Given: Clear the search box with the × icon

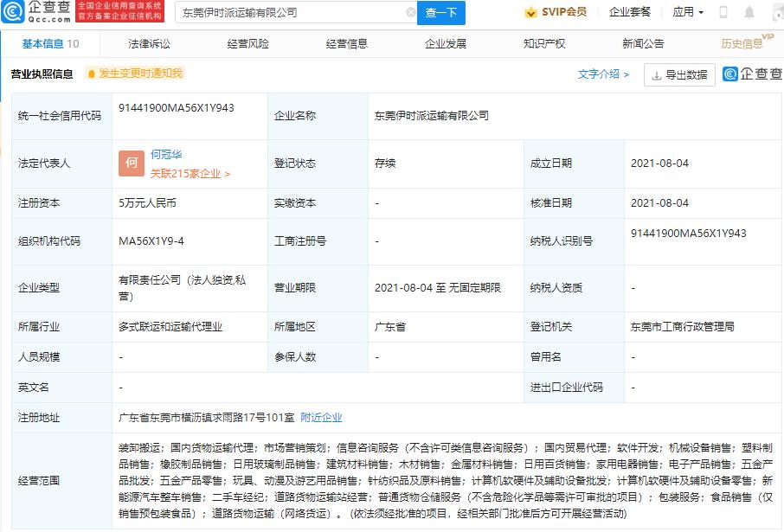Looking at the screenshot, I should point(413,13).
